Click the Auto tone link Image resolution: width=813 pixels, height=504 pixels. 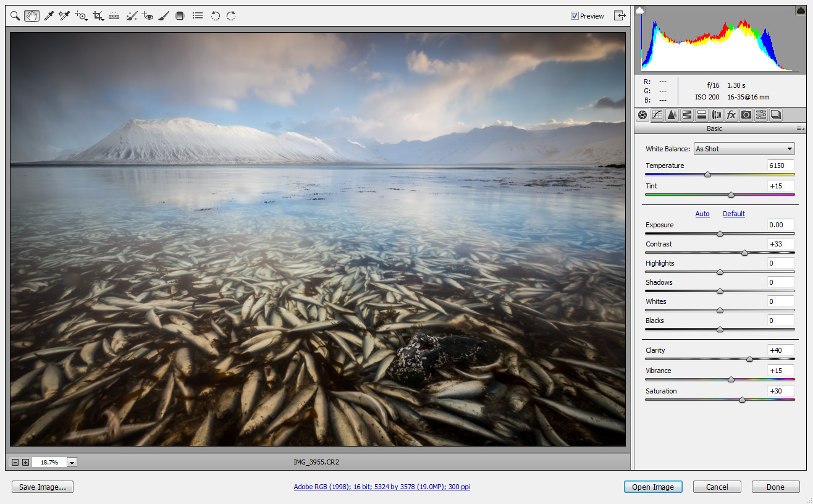click(x=702, y=214)
